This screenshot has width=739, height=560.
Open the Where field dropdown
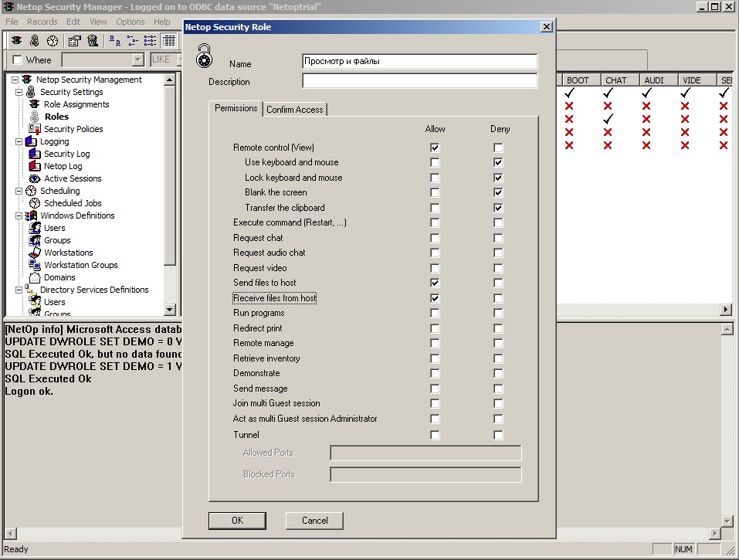(137, 60)
